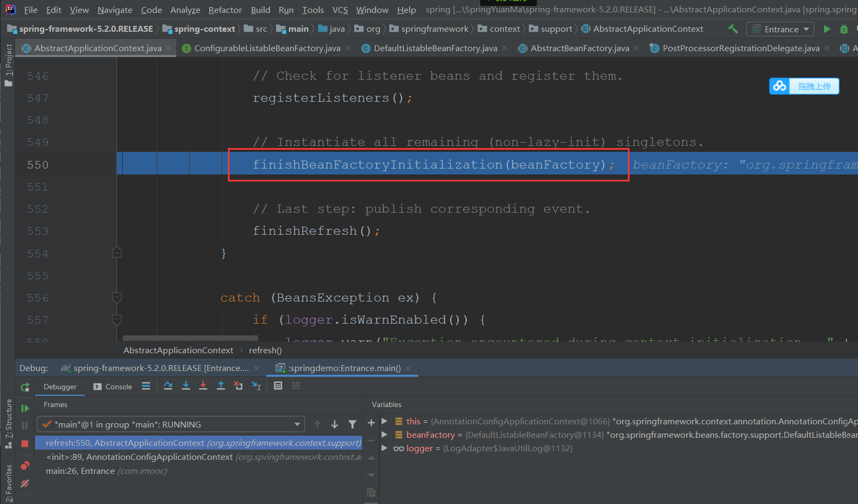
Task: Click the Trace Current Stream Chain icon
Action: pyautogui.click(x=296, y=386)
